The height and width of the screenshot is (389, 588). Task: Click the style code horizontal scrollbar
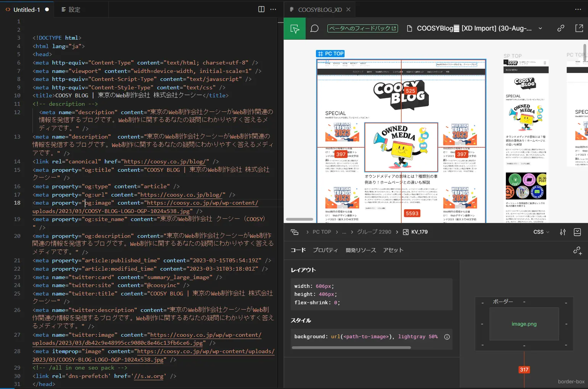351,347
